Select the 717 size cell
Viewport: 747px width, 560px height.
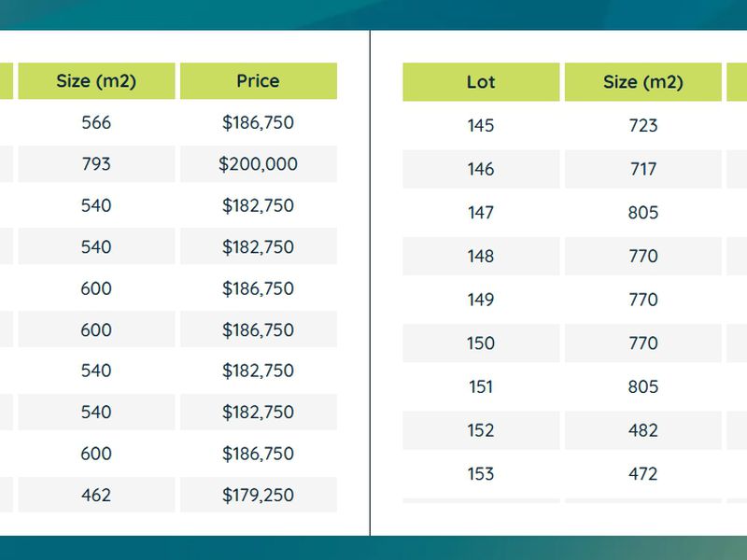pyautogui.click(x=642, y=169)
